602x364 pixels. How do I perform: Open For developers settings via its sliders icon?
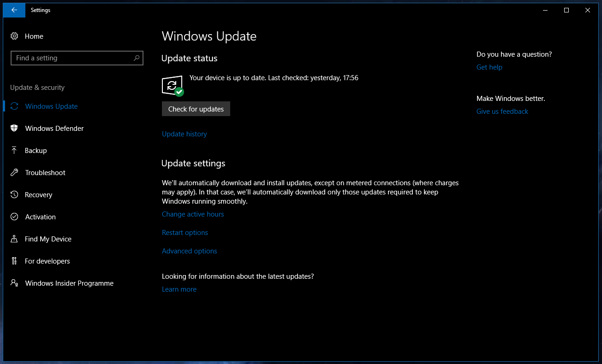click(14, 261)
